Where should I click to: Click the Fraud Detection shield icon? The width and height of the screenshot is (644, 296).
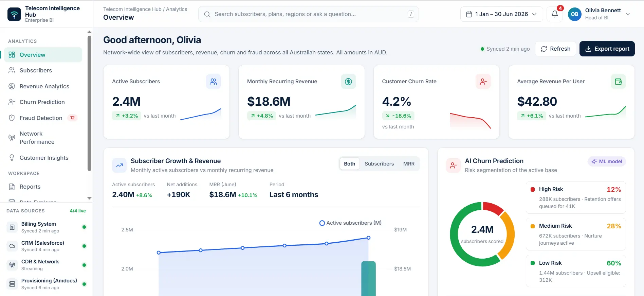click(12, 118)
